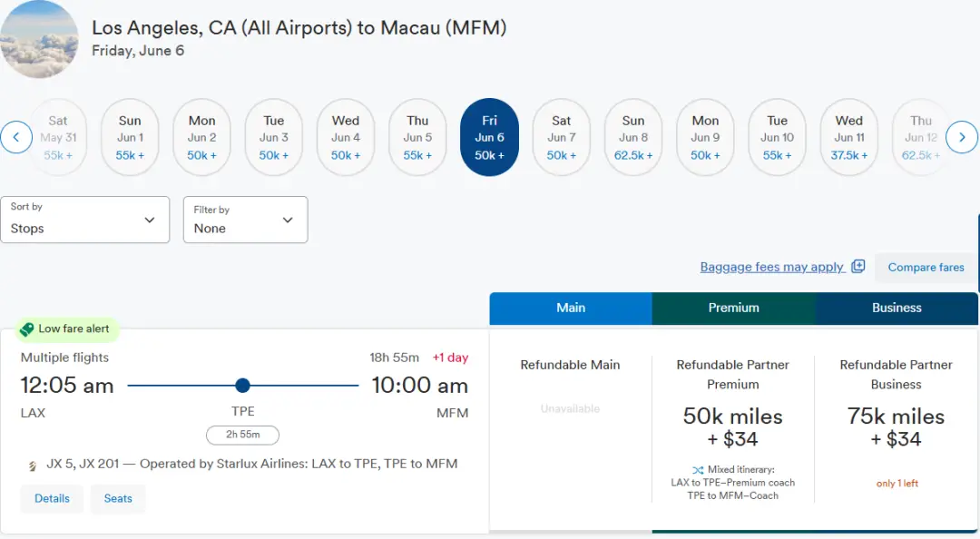Viewport: 980px width, 539px height.
Task: Open the Sort by Stops dropdown
Action: coord(85,220)
